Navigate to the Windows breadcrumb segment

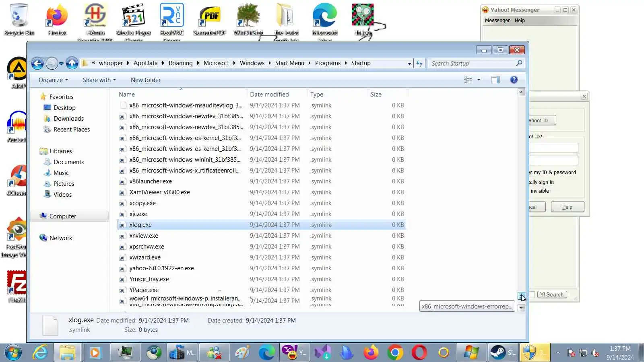pyautogui.click(x=252, y=63)
